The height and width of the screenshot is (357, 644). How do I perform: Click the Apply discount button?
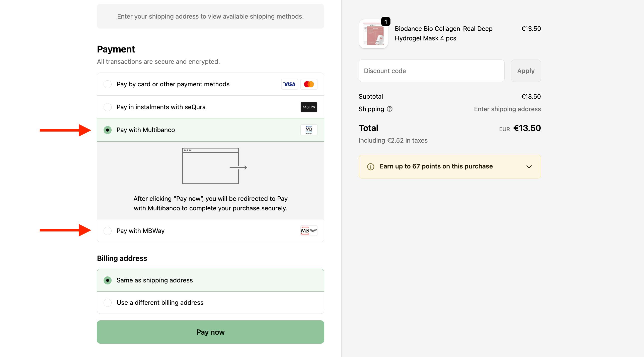526,71
